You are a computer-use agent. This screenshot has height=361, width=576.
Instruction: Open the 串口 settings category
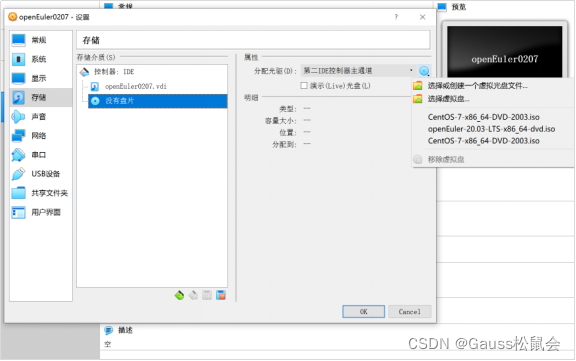tap(40, 155)
